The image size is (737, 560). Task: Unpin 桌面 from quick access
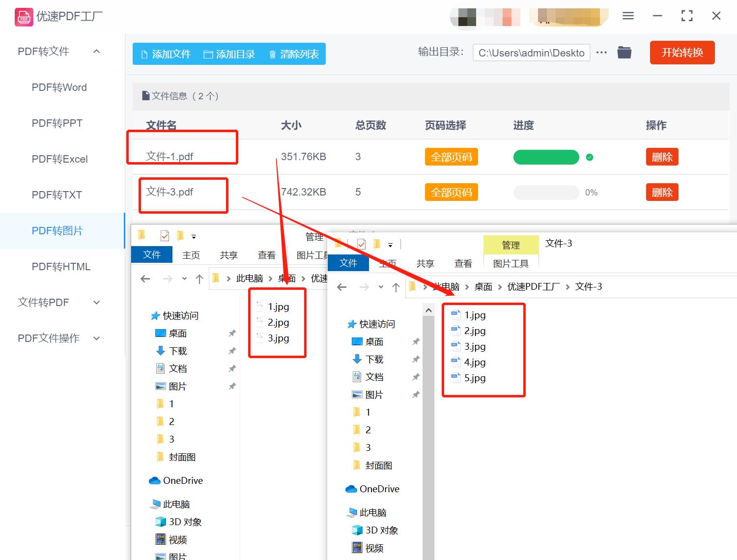click(x=232, y=333)
